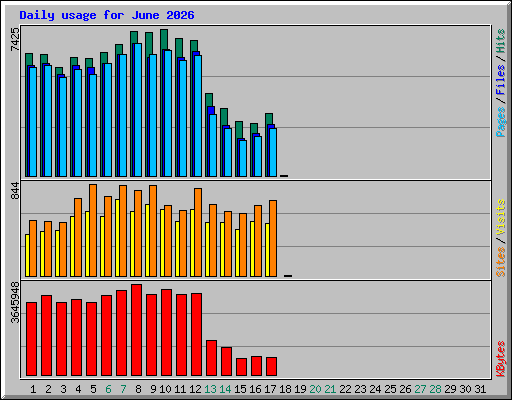Click day 26 on the x-axis
Screen dimensions: 512x400
pos(405,389)
